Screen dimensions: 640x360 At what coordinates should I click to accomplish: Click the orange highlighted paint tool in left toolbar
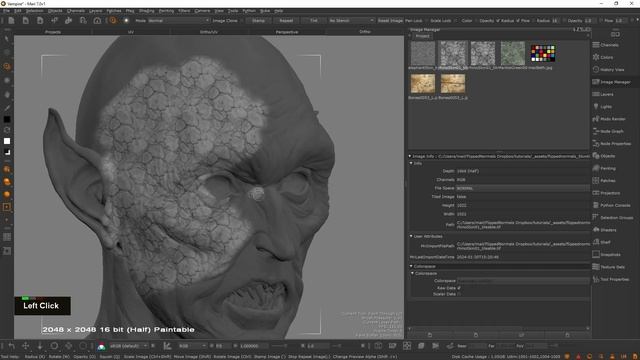7,67
